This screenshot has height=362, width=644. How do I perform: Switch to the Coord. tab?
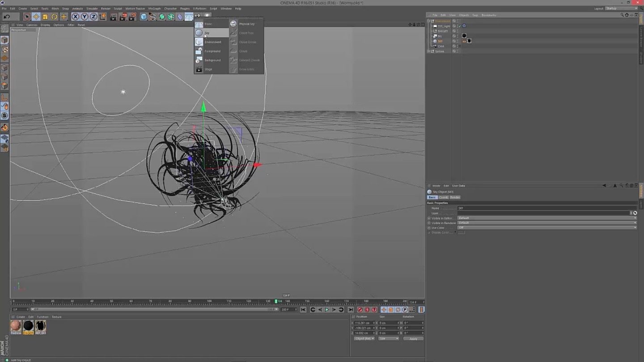(x=443, y=197)
